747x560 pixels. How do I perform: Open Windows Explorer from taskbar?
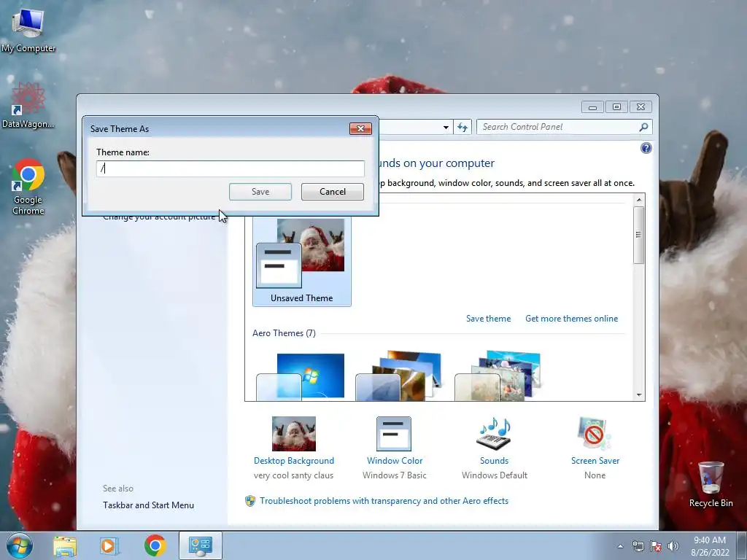(x=65, y=545)
